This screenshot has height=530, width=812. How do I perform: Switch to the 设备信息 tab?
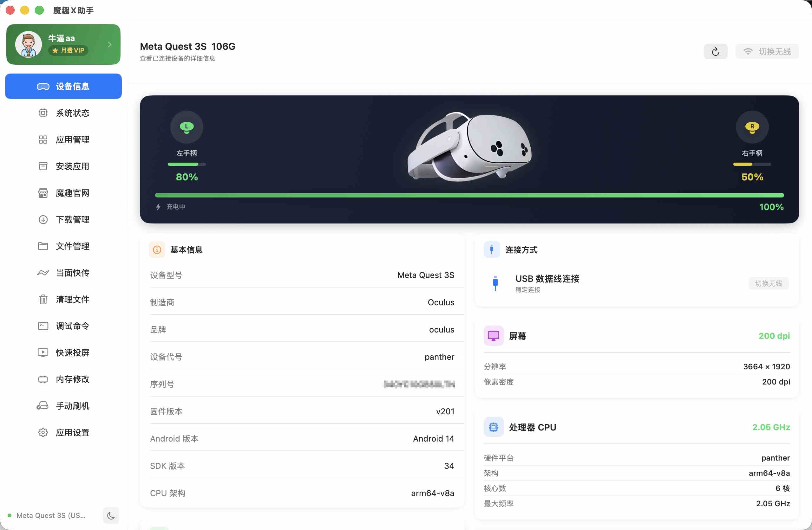[x=63, y=86]
